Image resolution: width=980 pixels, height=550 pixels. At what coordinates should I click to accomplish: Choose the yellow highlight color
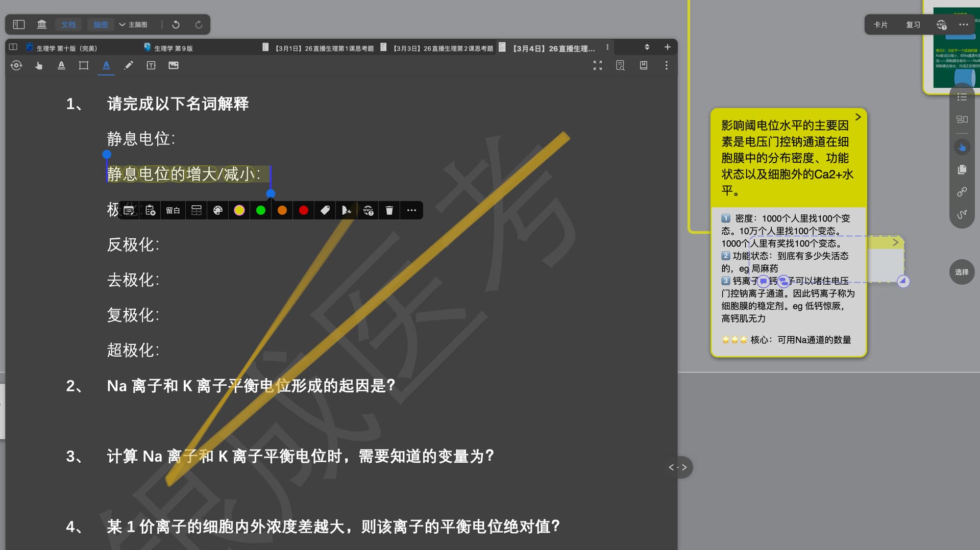(239, 210)
